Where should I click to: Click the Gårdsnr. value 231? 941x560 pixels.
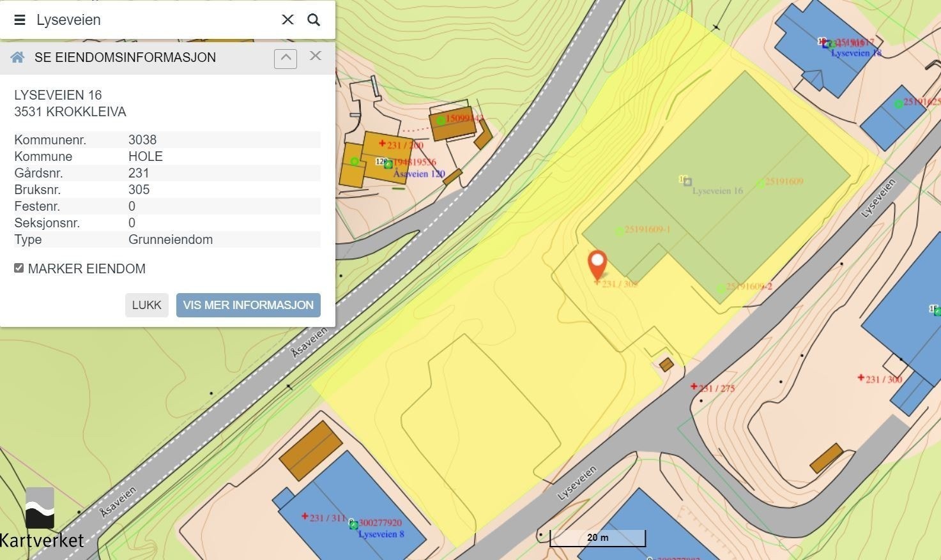click(139, 173)
